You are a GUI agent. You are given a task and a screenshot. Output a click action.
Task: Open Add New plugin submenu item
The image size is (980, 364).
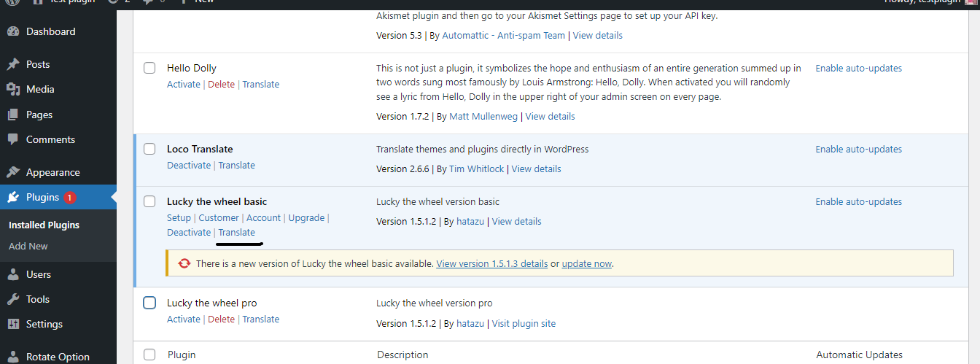[x=28, y=246]
